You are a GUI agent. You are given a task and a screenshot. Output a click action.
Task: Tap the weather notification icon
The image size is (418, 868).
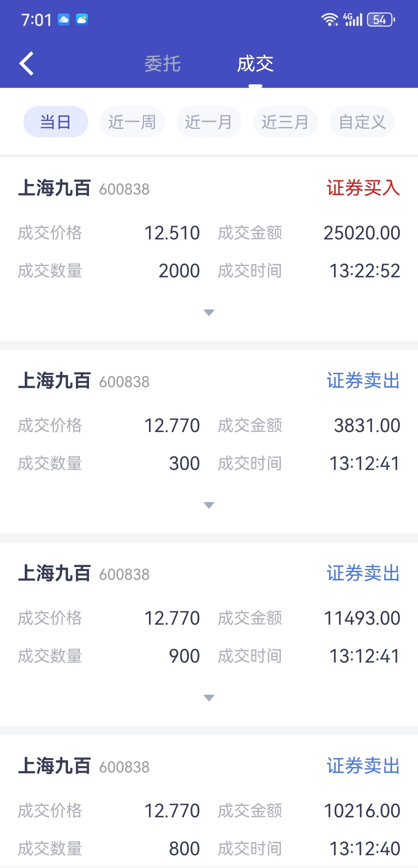(x=82, y=19)
